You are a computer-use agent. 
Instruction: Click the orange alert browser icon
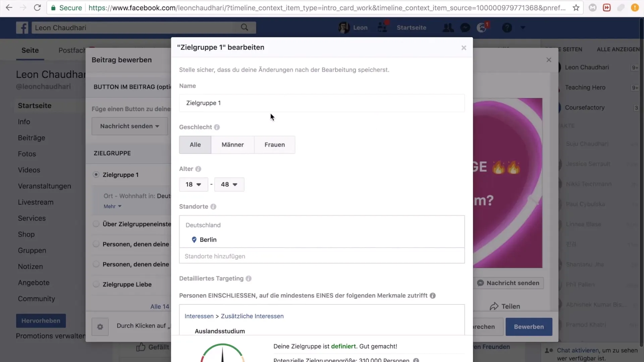635,7
